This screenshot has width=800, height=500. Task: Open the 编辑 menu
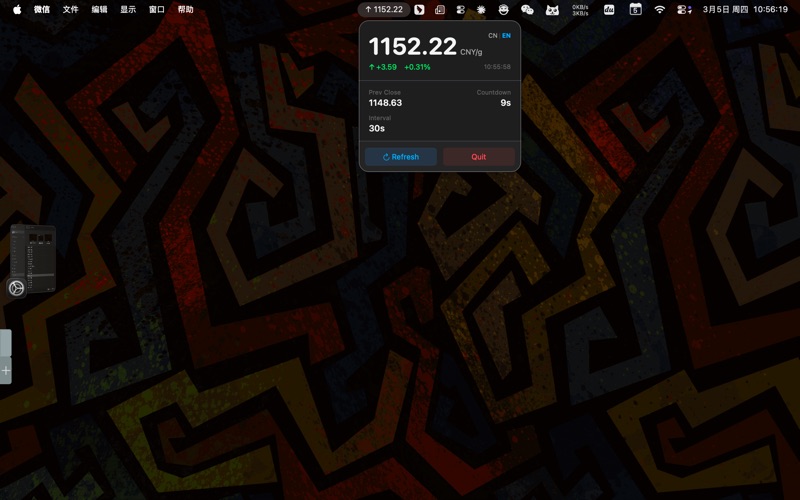pos(100,9)
